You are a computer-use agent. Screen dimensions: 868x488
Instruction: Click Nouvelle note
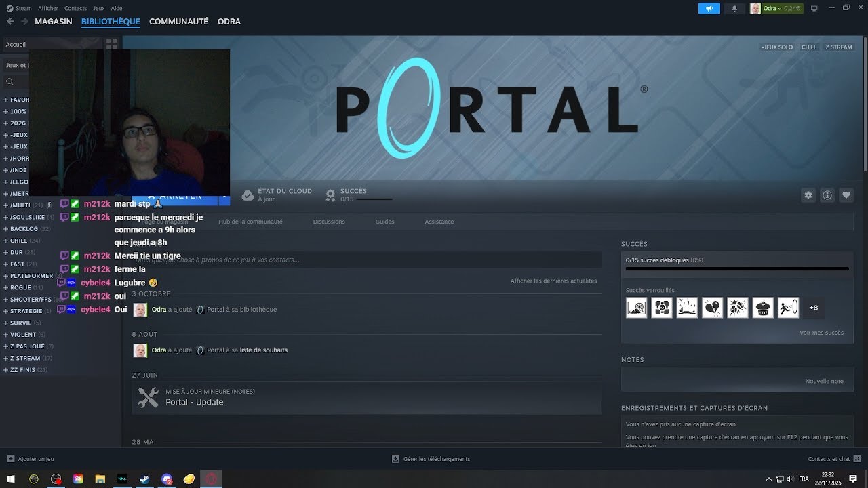tap(824, 381)
